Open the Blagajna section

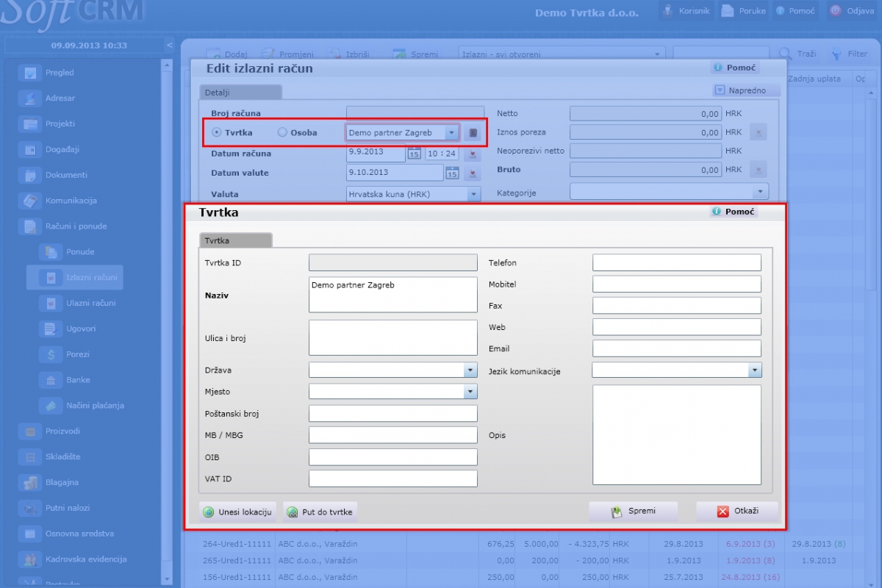(x=62, y=482)
